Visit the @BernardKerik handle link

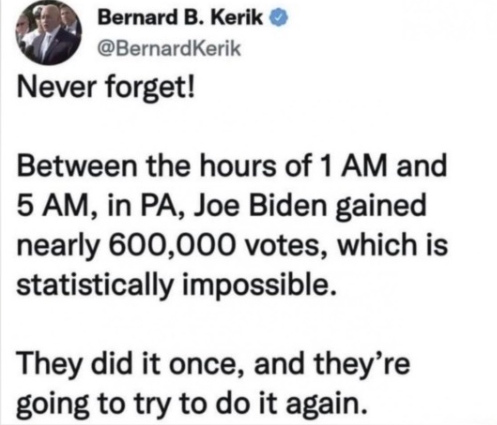(168, 49)
